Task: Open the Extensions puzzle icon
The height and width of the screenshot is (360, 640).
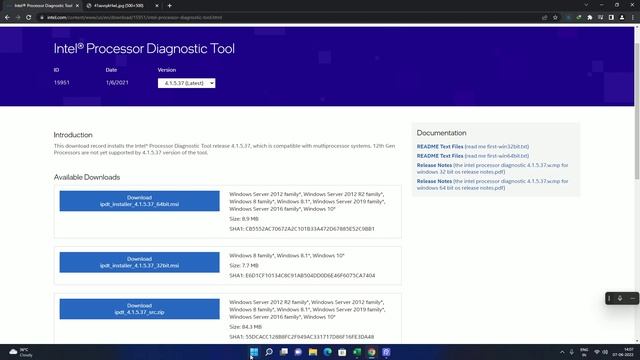Action: (589, 18)
